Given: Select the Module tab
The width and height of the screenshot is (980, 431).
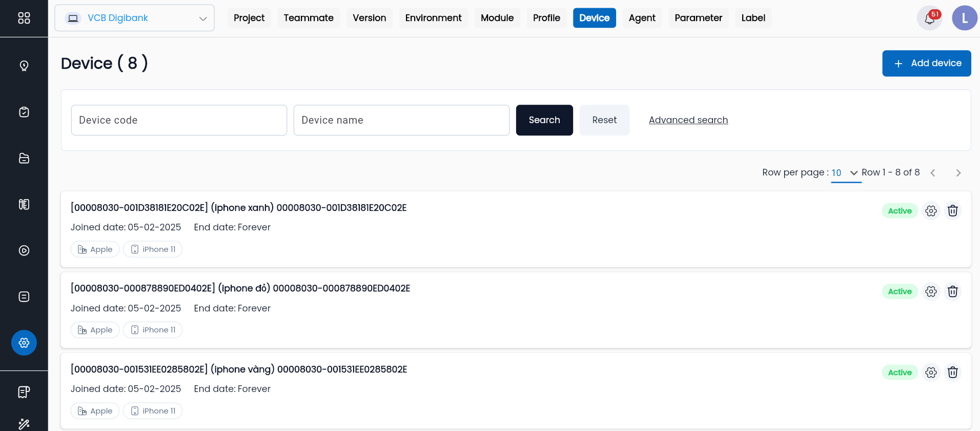Looking at the screenshot, I should (497, 18).
